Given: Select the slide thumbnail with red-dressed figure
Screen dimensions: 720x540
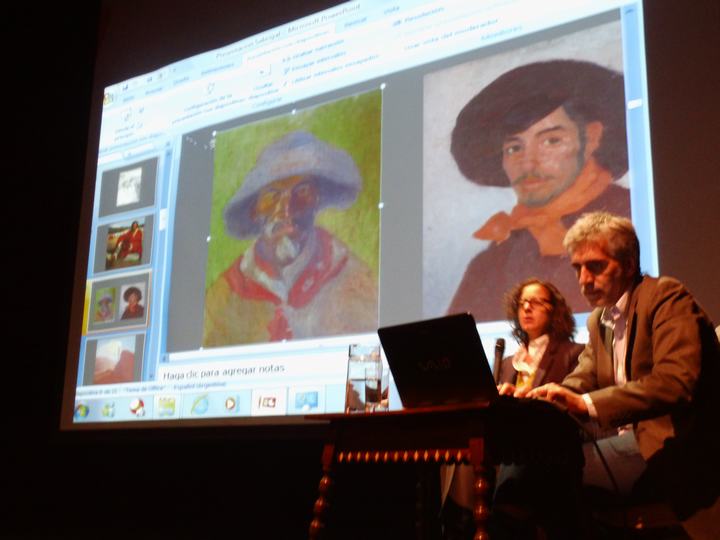Looking at the screenshot, I should pos(125,243).
